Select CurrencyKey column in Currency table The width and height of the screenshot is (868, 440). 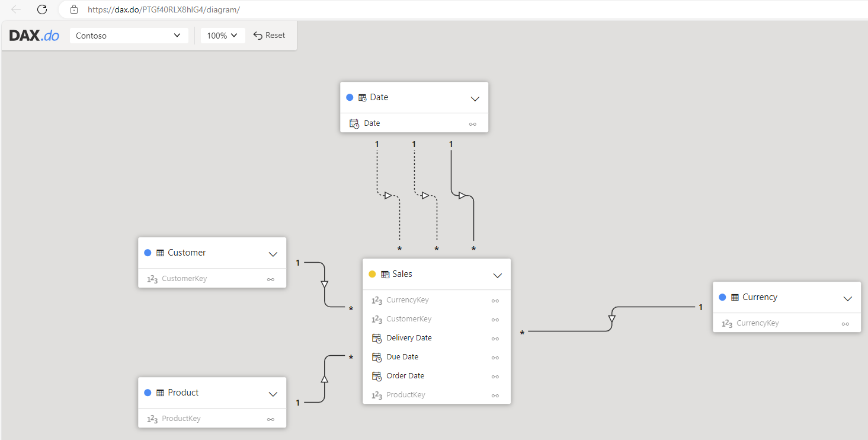(786, 323)
